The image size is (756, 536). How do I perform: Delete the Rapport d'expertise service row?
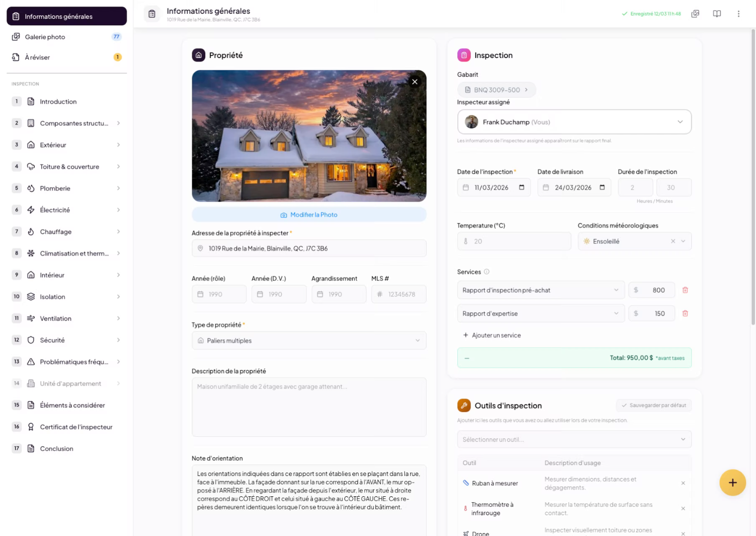(x=685, y=314)
